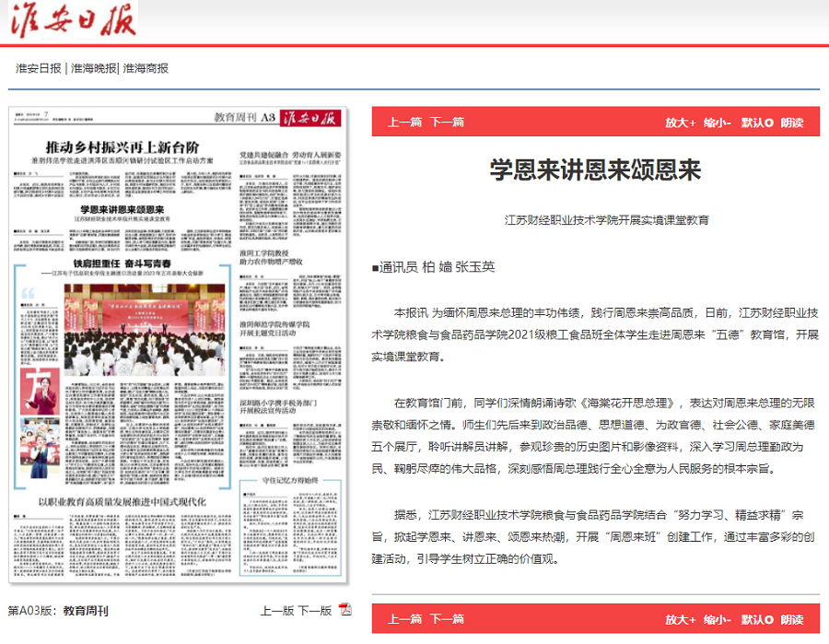Go to 下一篇 in the top red bar
The width and height of the screenshot is (829, 644).
coord(448,122)
